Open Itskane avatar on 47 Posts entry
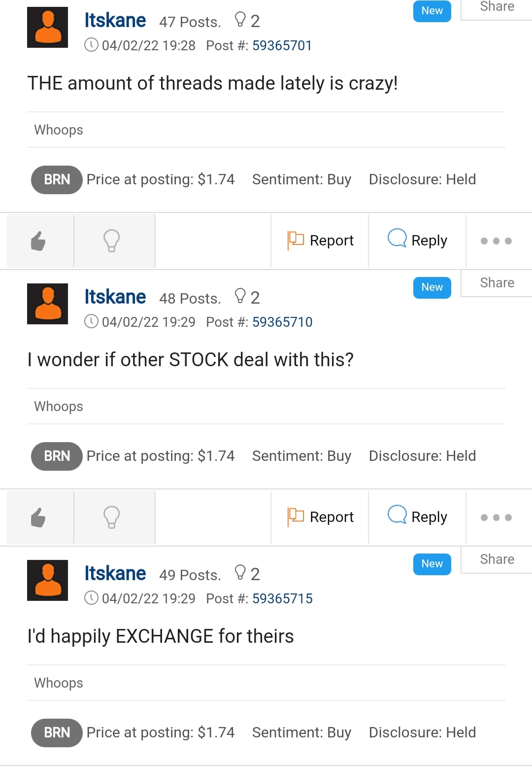This screenshot has height=767, width=532. click(x=47, y=27)
